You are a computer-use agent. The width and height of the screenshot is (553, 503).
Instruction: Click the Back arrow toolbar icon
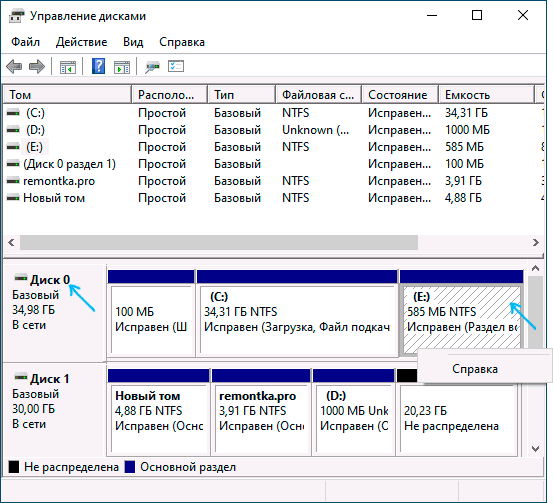pyautogui.click(x=14, y=66)
